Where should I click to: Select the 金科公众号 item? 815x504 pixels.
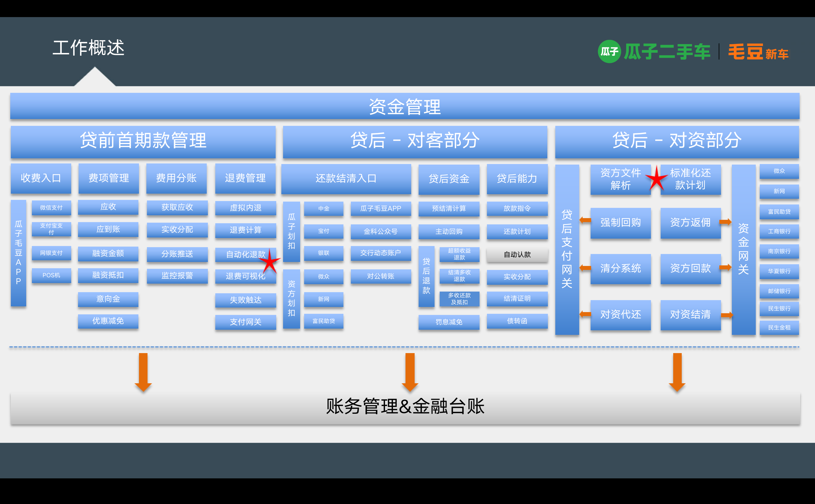381,231
